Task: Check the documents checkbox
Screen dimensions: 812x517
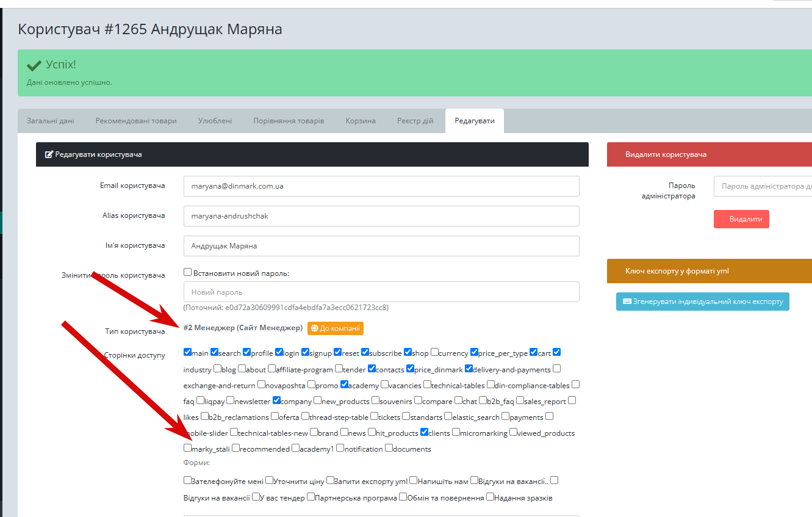Action: pos(389,448)
